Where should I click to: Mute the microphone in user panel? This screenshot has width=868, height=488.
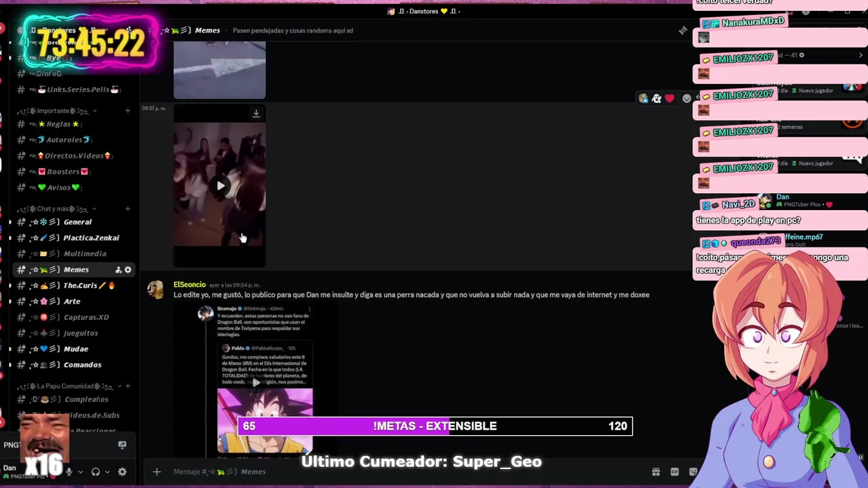[x=68, y=472]
